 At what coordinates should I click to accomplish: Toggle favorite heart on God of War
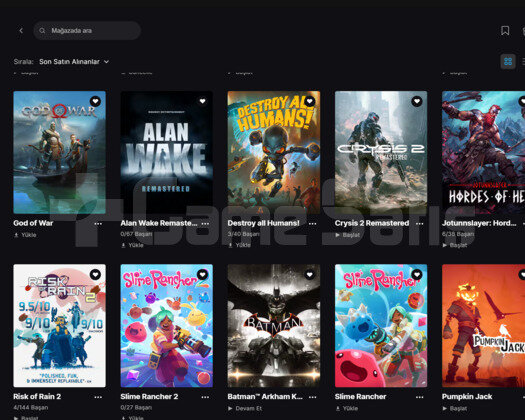point(95,101)
